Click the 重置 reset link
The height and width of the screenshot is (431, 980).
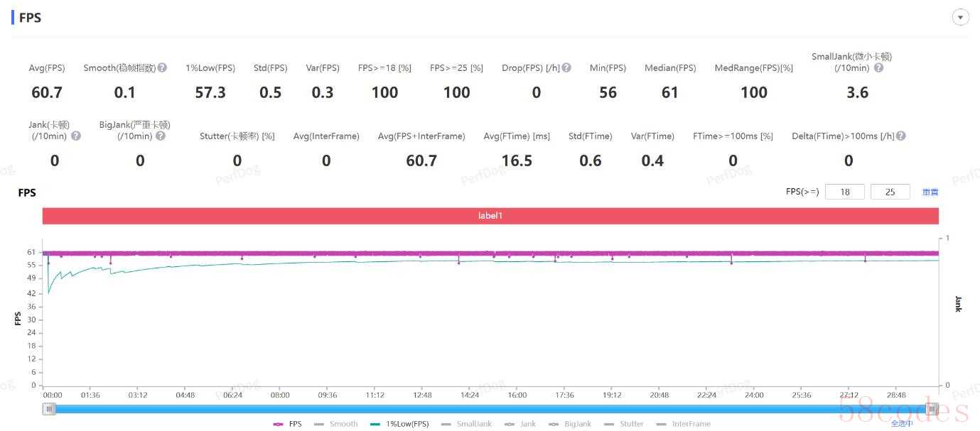[x=930, y=192]
